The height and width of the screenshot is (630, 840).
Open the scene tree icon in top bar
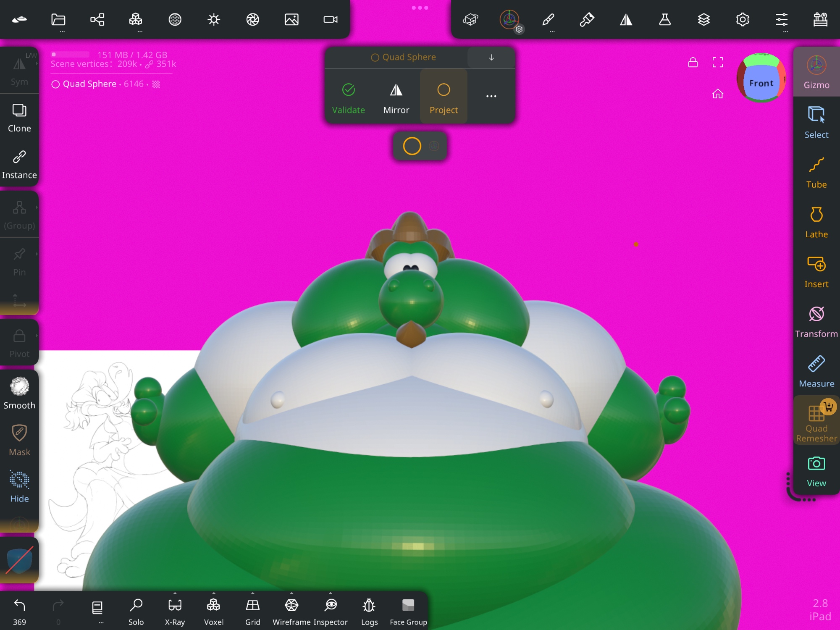(x=97, y=20)
